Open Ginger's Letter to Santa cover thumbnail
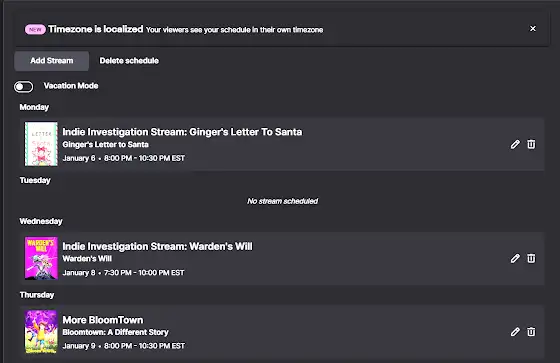Viewport: 560px width, 363px height. pos(41,144)
